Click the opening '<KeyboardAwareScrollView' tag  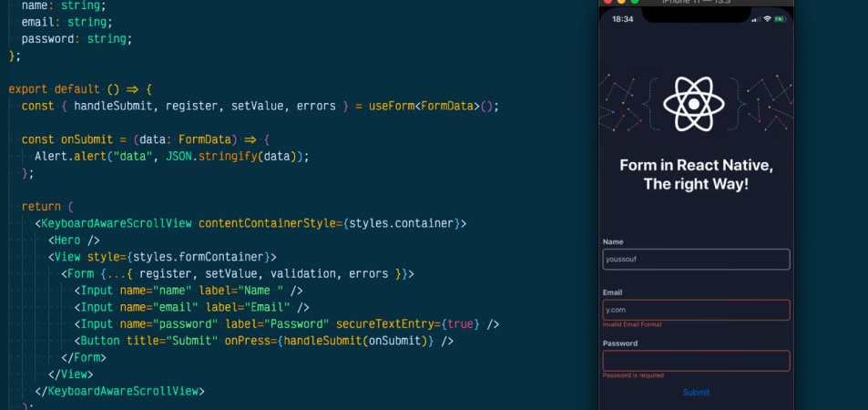[113, 223]
